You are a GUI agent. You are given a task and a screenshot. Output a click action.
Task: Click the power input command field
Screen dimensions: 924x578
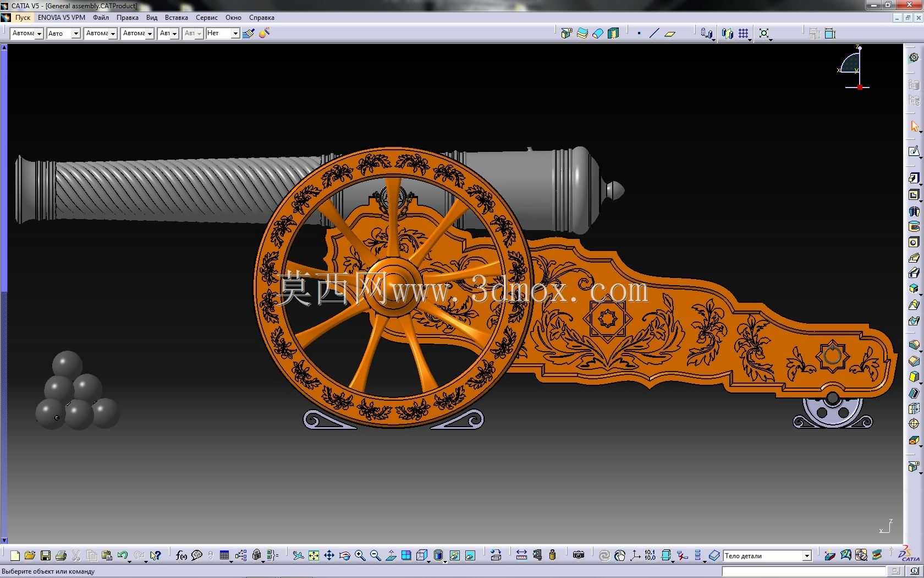coord(804,571)
